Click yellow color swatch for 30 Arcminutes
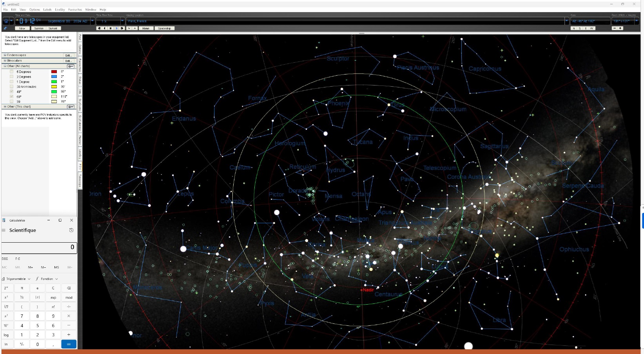The width and height of the screenshot is (644, 354). (x=54, y=87)
